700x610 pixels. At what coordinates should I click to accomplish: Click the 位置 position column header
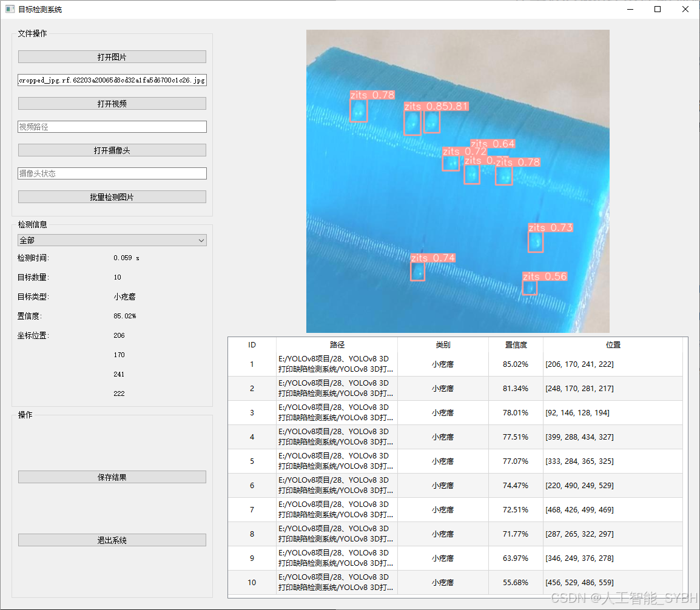(x=613, y=344)
